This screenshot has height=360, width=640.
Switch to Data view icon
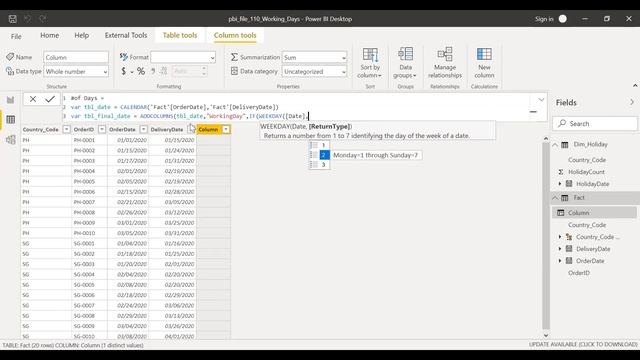point(11,120)
